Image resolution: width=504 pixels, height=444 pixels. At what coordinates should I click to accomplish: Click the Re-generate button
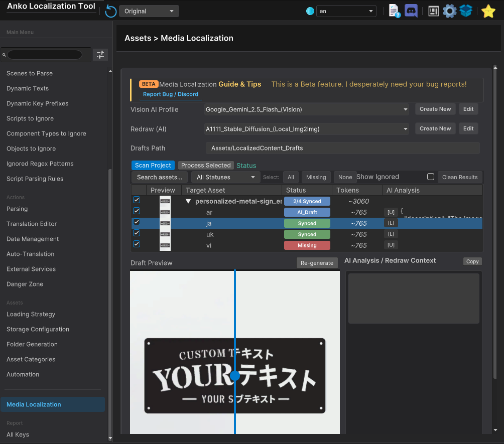point(317,263)
